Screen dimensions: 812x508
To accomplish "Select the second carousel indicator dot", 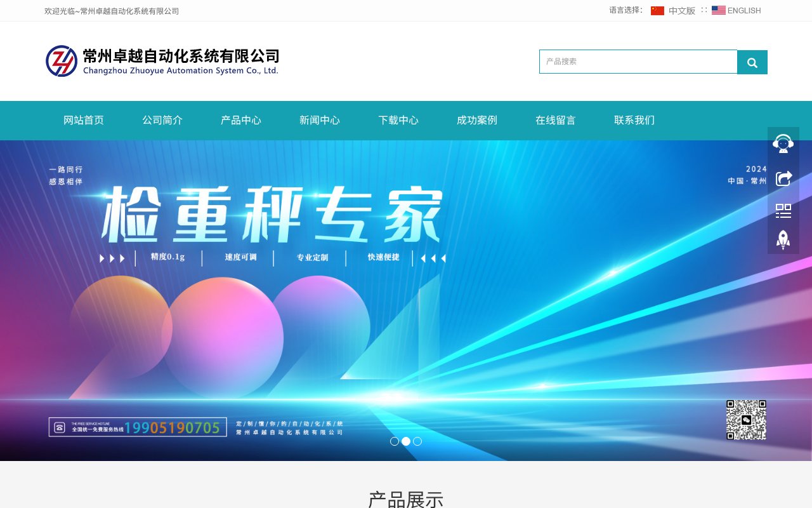I will [x=406, y=441].
